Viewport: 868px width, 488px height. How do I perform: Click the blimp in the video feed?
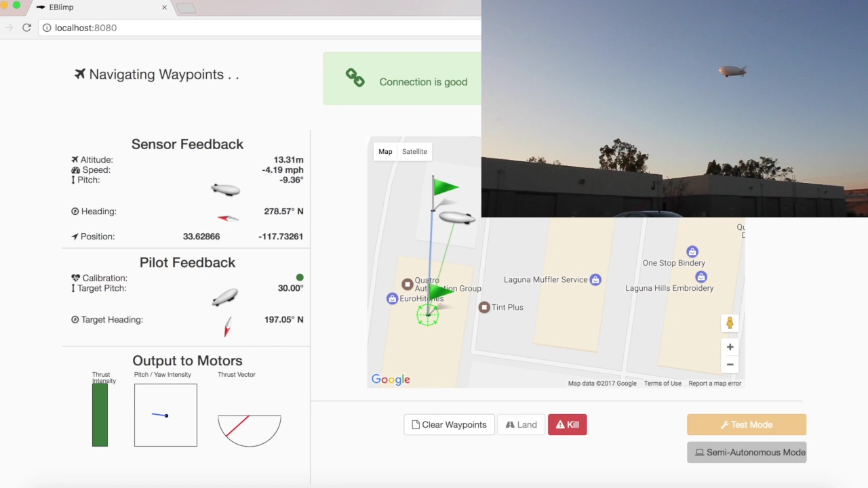pos(732,71)
